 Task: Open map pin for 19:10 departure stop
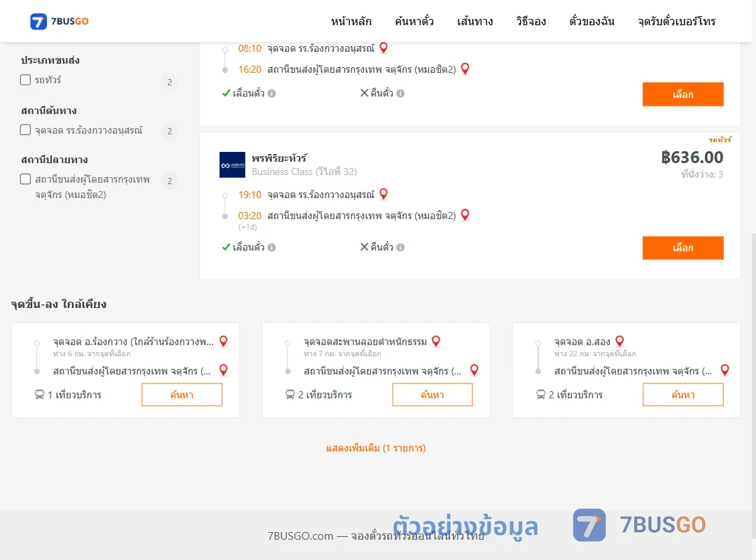[x=384, y=194]
